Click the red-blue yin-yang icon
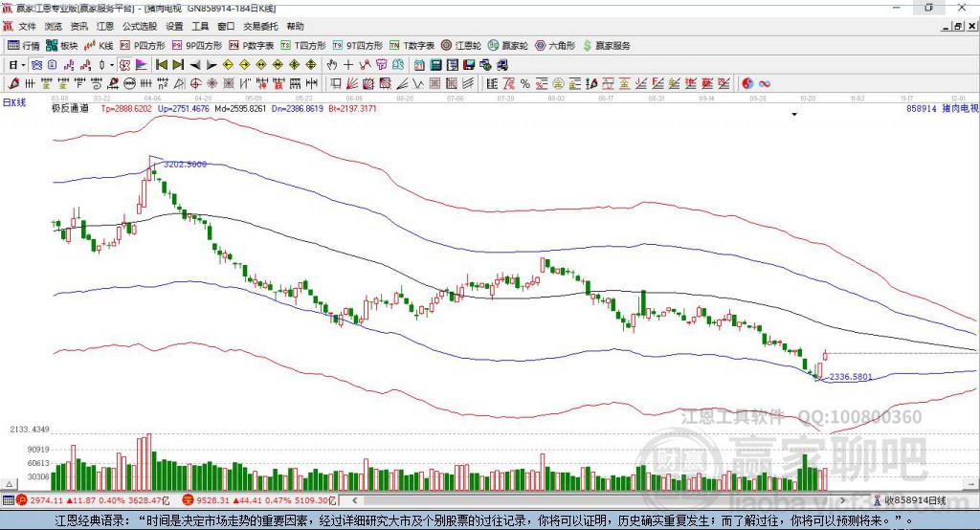Screen dimensions: 980x530 [x=747, y=83]
